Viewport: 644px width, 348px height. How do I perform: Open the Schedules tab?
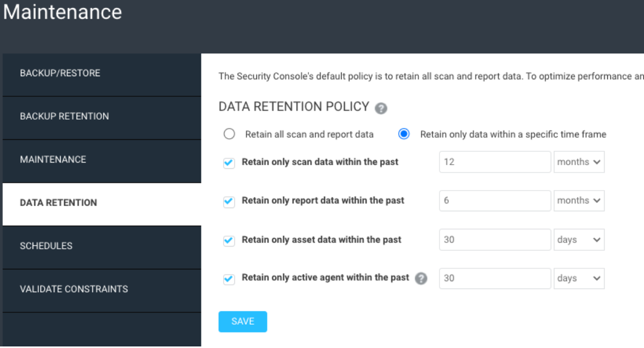click(101, 246)
